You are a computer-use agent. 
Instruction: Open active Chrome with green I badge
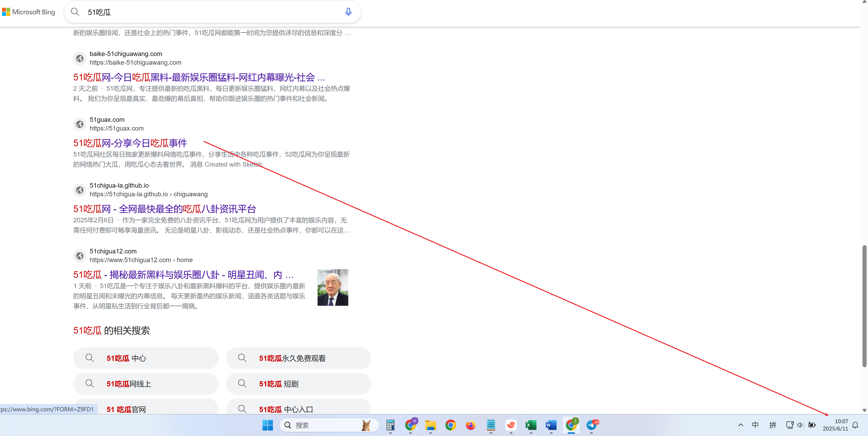[x=572, y=425]
